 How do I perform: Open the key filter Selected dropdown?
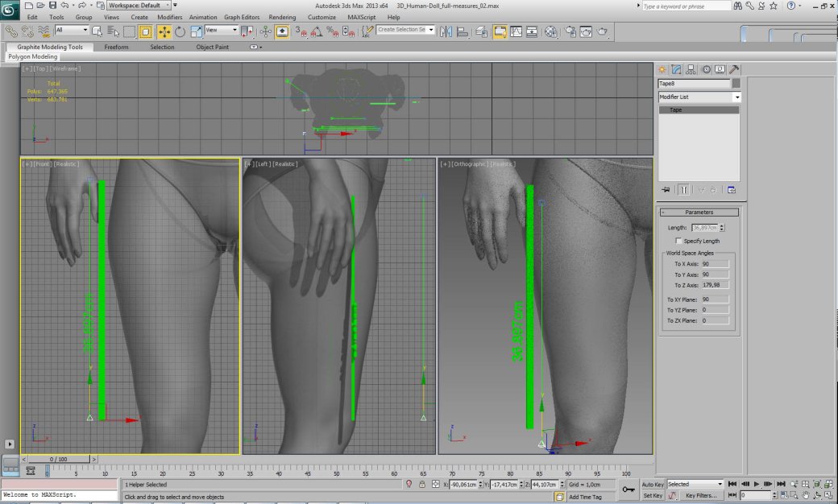coord(695,484)
